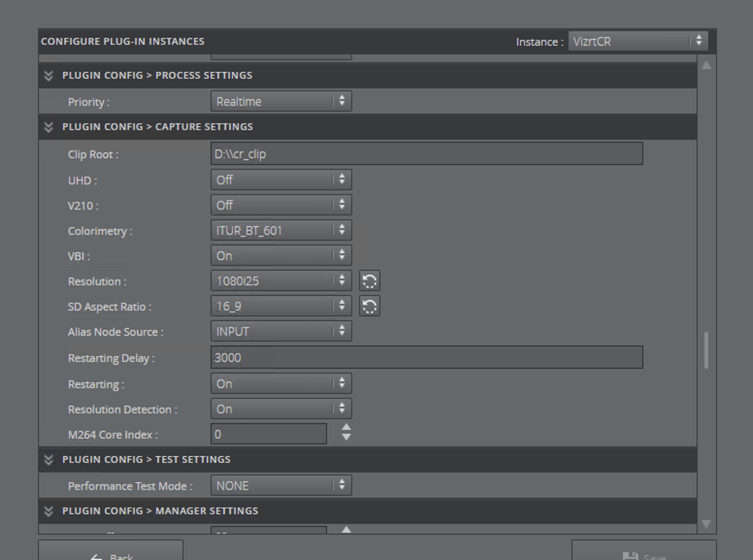753x560 pixels.
Task: Click the reset icon next to SD Aspect Ratio
Action: pos(369,306)
